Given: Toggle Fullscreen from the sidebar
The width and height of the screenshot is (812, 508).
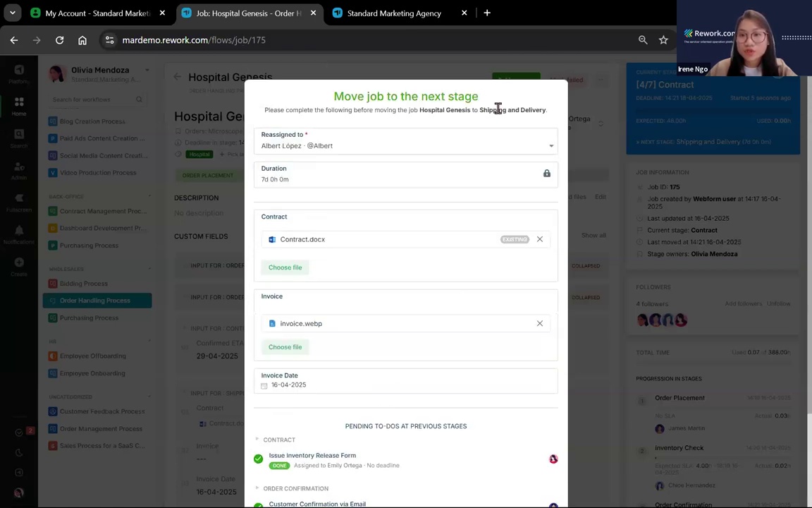Looking at the screenshot, I should 19,202.
